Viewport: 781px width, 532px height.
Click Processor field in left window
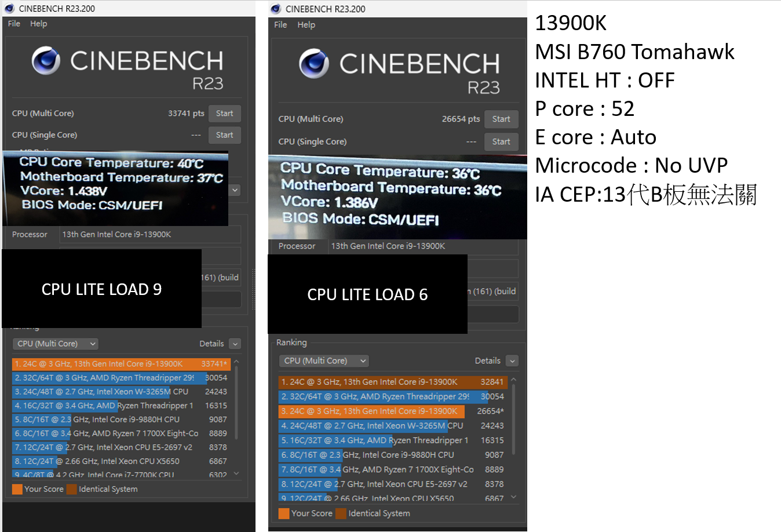(149, 235)
